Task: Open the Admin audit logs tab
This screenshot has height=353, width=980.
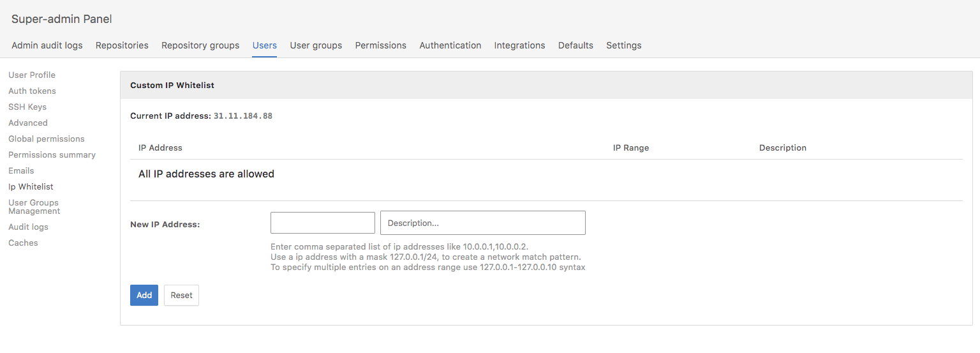Action: point(47,45)
